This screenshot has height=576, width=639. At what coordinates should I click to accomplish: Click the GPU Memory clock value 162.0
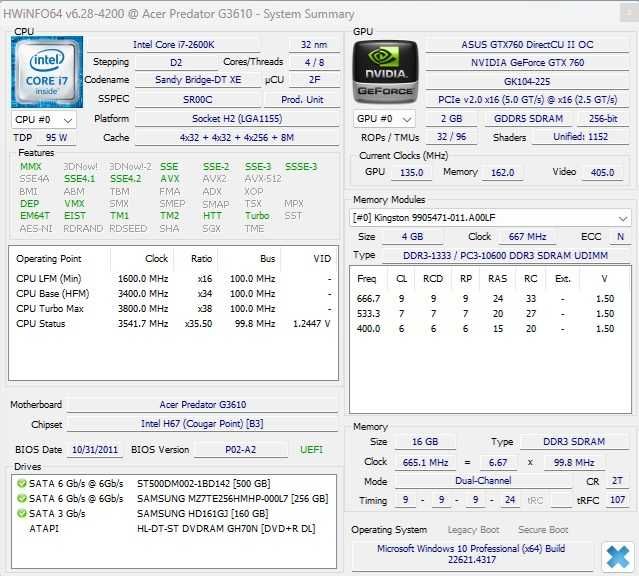(502, 173)
